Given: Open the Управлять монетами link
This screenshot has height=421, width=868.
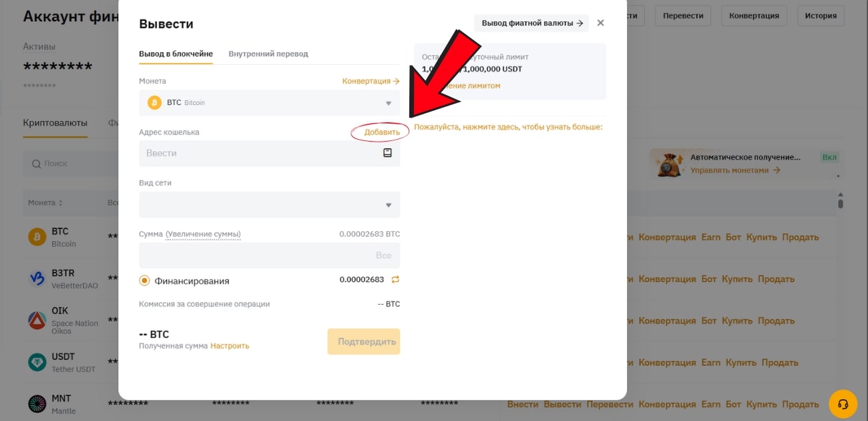Looking at the screenshot, I should click(735, 170).
